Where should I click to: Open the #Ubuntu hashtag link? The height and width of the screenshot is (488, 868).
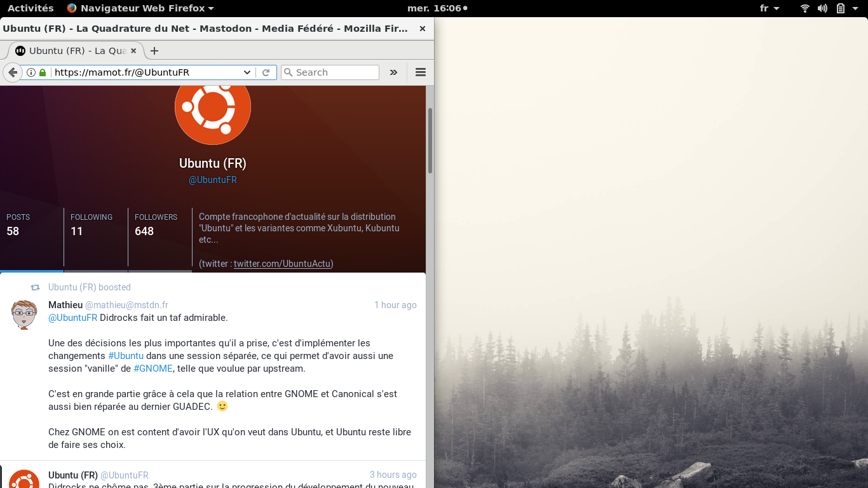pyautogui.click(x=126, y=356)
